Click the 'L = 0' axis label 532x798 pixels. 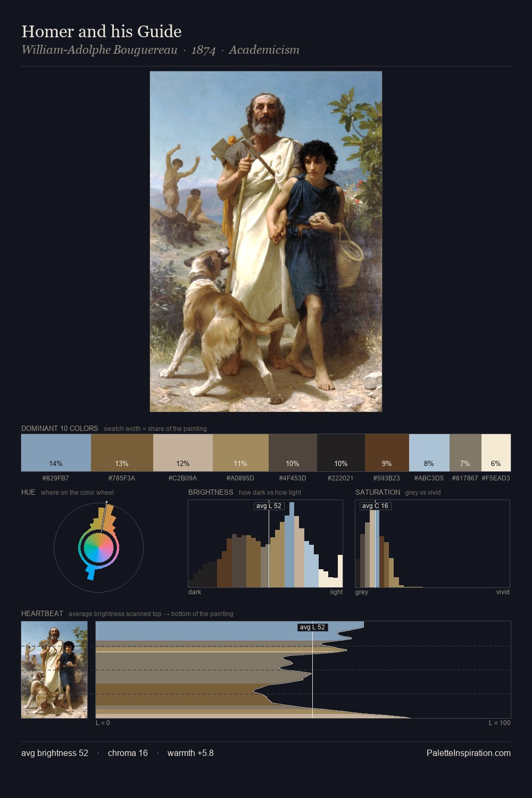point(103,723)
